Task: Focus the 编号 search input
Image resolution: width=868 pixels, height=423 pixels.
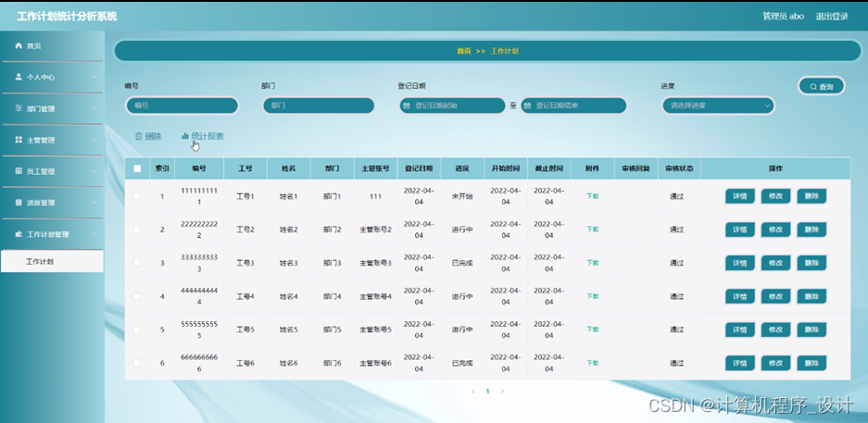Action: point(182,106)
